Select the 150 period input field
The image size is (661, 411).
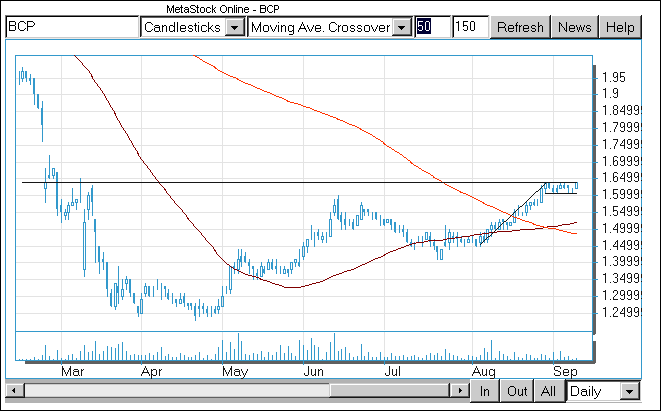(x=470, y=27)
